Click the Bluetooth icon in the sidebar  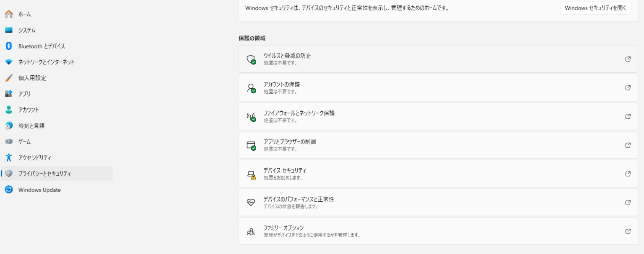[9, 46]
